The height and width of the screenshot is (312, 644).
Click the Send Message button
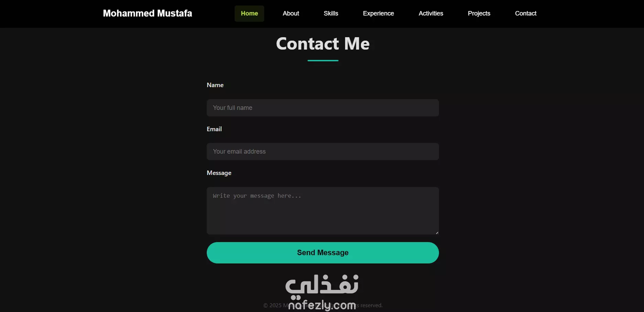(x=323, y=253)
